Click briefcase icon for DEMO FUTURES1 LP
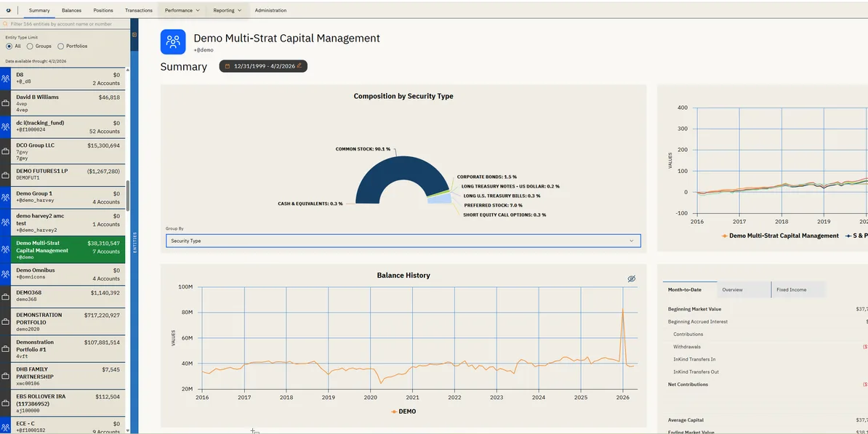 point(6,175)
